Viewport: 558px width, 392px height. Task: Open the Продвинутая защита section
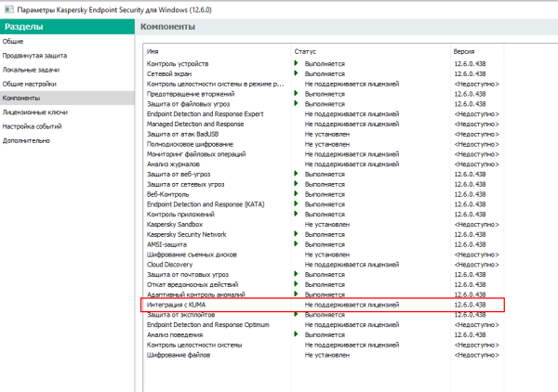click(x=67, y=56)
